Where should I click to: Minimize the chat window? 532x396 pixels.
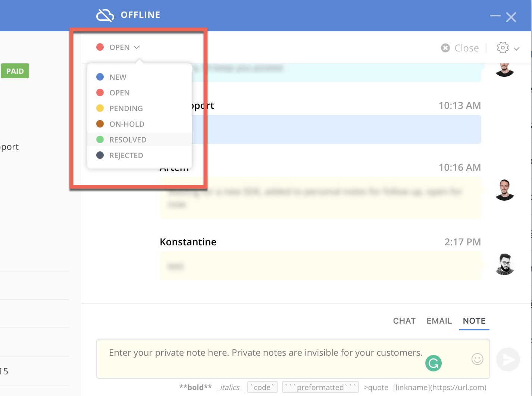click(495, 16)
